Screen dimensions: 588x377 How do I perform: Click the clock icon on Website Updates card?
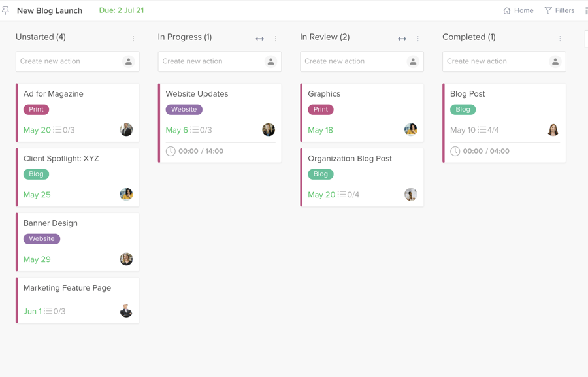[171, 151]
